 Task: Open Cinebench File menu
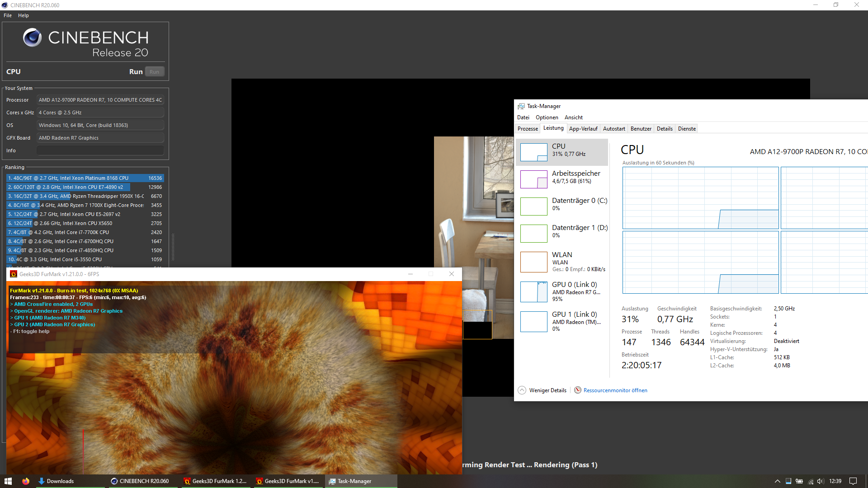8,15
